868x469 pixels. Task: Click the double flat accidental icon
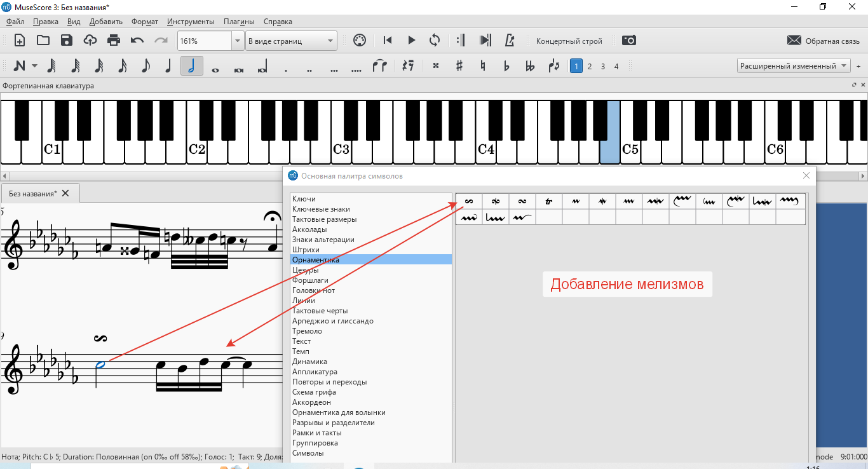[530, 66]
